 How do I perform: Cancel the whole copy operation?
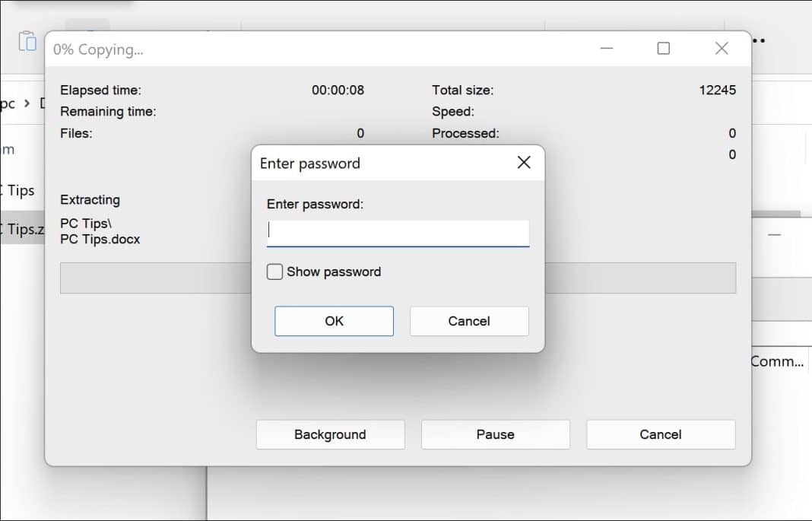click(660, 434)
